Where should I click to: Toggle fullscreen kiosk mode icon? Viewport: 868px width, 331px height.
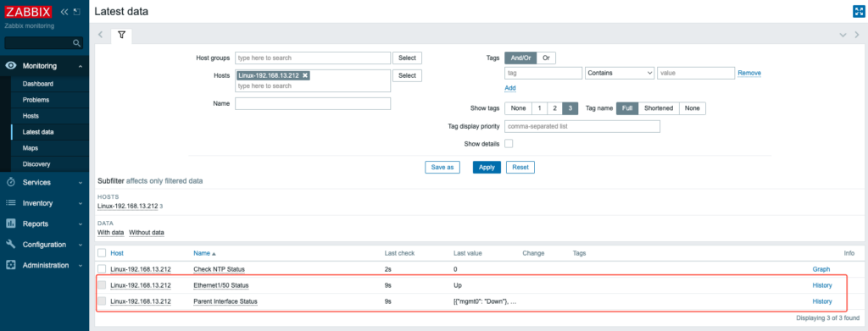point(859,12)
